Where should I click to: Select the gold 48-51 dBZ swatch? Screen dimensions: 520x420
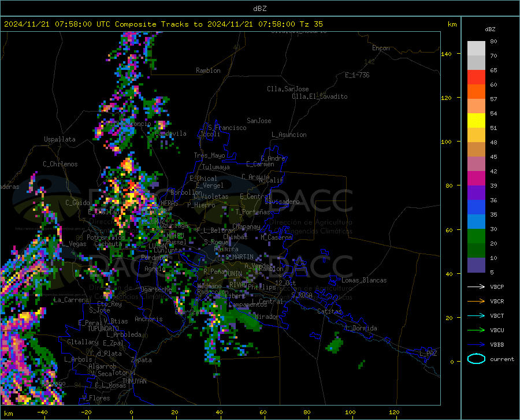click(476, 135)
